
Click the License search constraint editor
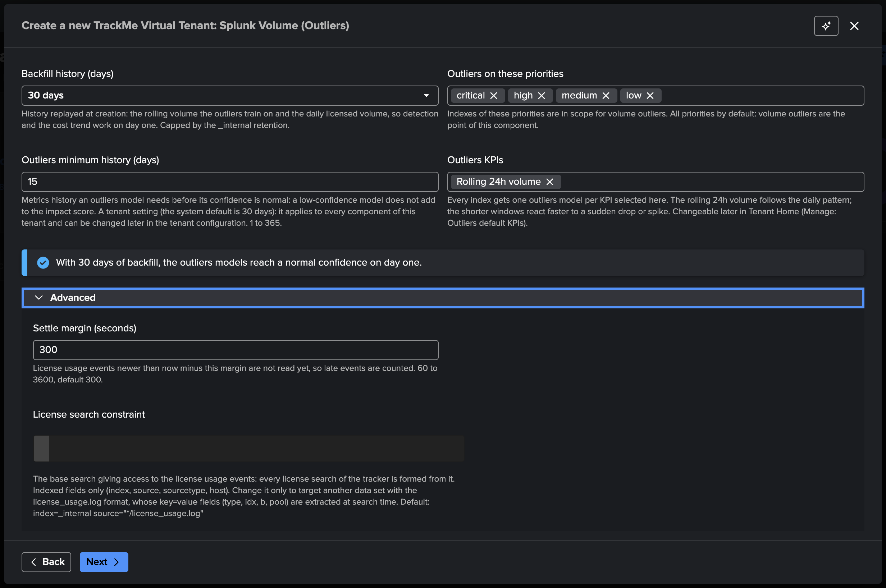coord(249,449)
